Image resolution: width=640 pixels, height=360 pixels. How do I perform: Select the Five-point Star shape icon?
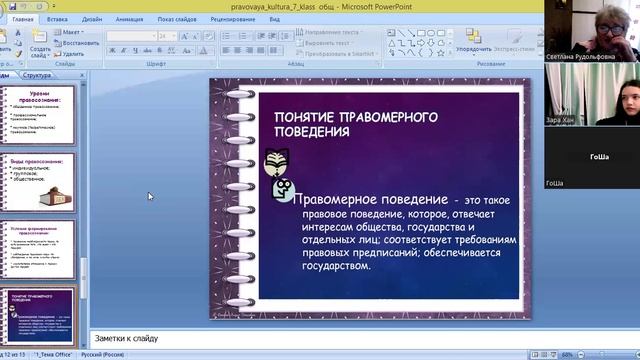pyautogui.click(x=441, y=53)
